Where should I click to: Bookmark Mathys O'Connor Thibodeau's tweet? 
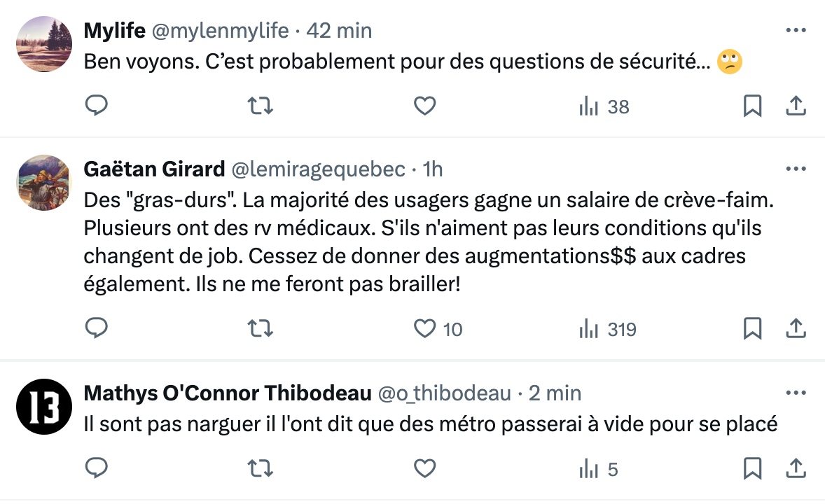coord(752,468)
